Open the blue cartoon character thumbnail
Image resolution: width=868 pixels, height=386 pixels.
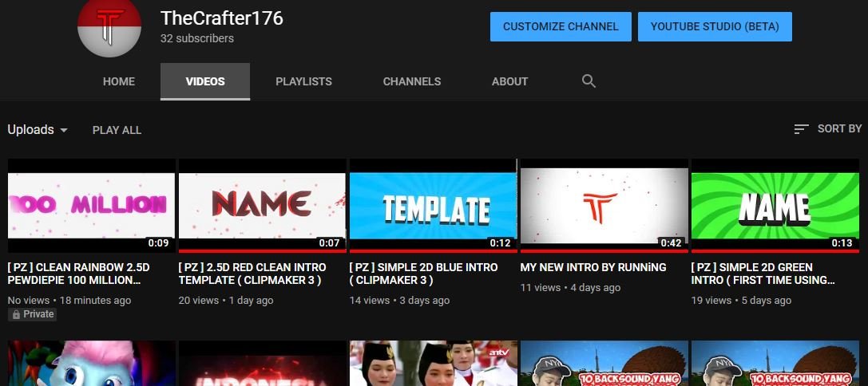tap(91, 364)
